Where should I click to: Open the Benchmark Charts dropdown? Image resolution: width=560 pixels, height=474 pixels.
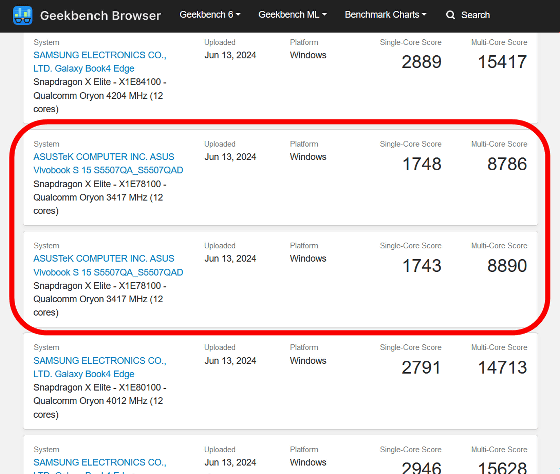pos(385,15)
